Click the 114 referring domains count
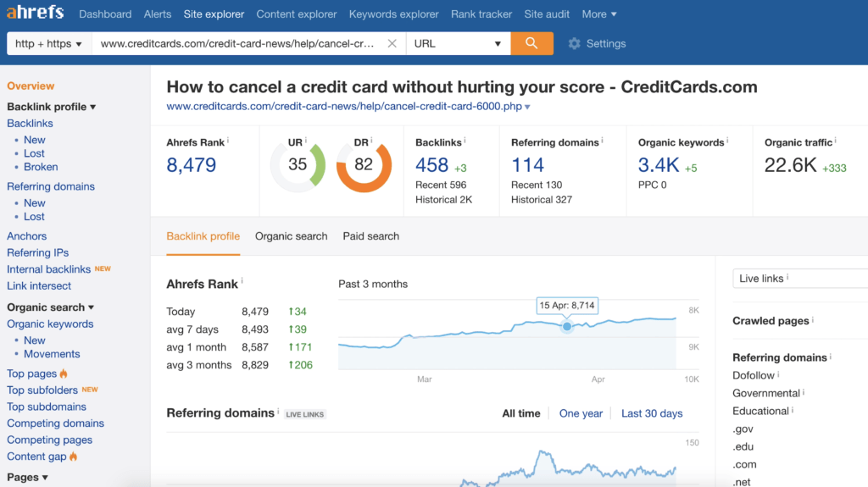The image size is (868, 487). coord(527,165)
